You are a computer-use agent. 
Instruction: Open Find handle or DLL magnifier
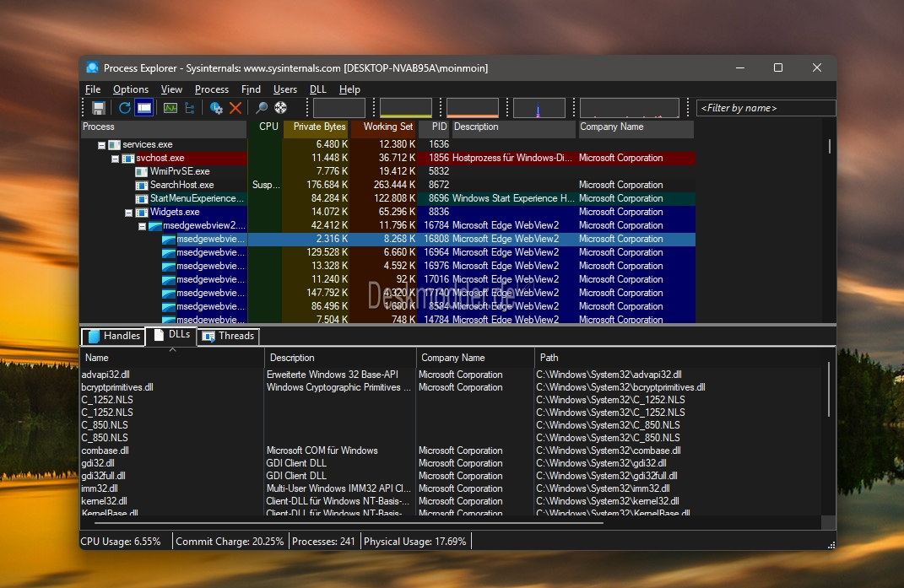point(262,108)
